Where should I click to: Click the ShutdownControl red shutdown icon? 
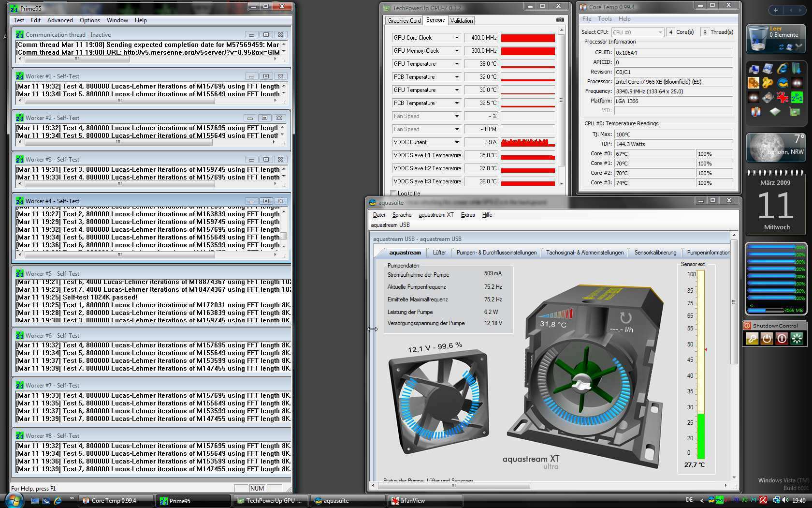pyautogui.click(x=782, y=339)
